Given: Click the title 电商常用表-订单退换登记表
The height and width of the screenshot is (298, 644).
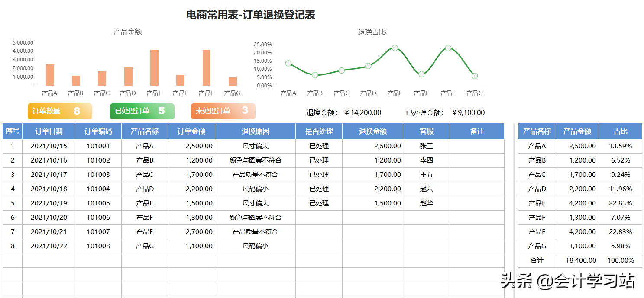Looking at the screenshot, I should [251, 15].
